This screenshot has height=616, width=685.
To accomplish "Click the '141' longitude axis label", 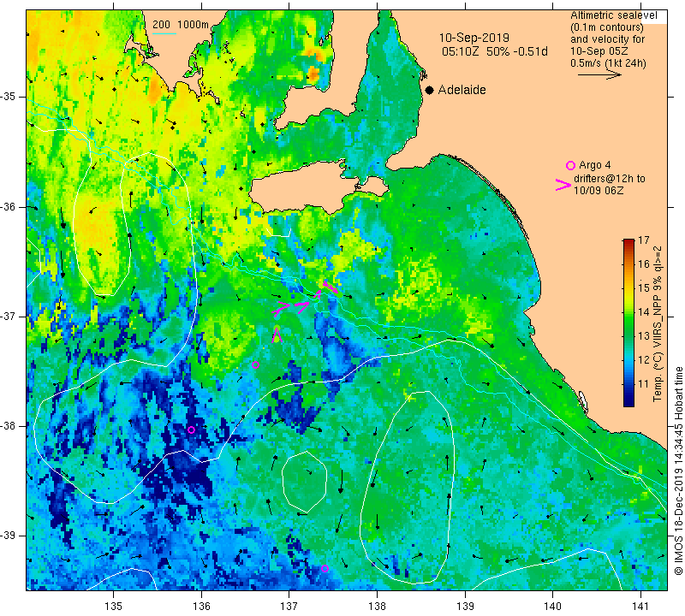I will coord(640,607).
